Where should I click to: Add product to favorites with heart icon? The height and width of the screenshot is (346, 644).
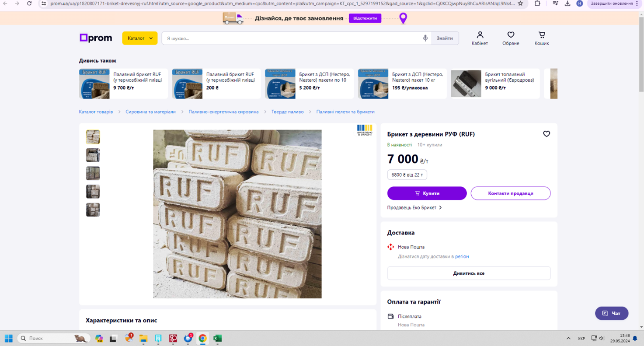(x=547, y=134)
